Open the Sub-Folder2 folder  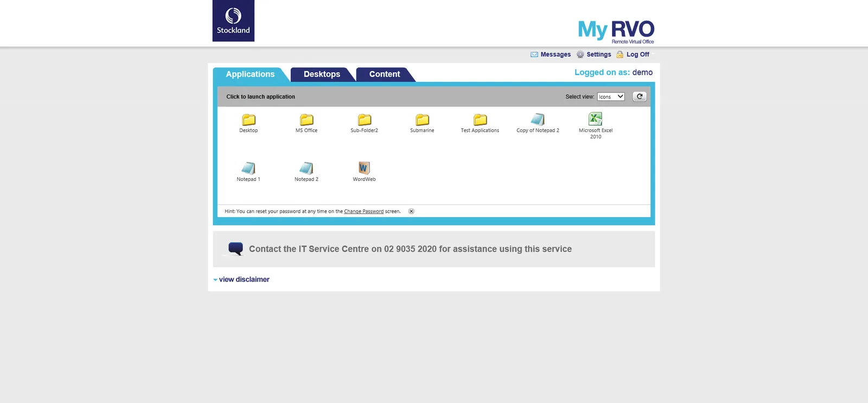pos(365,119)
